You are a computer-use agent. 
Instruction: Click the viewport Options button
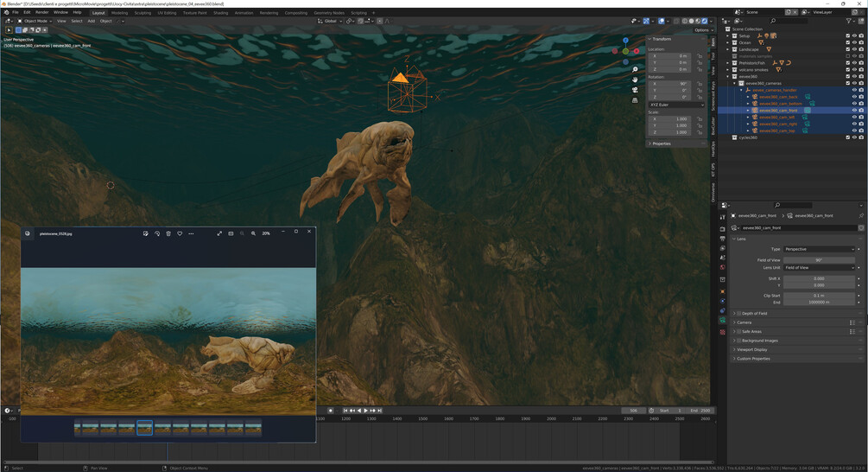tap(702, 30)
